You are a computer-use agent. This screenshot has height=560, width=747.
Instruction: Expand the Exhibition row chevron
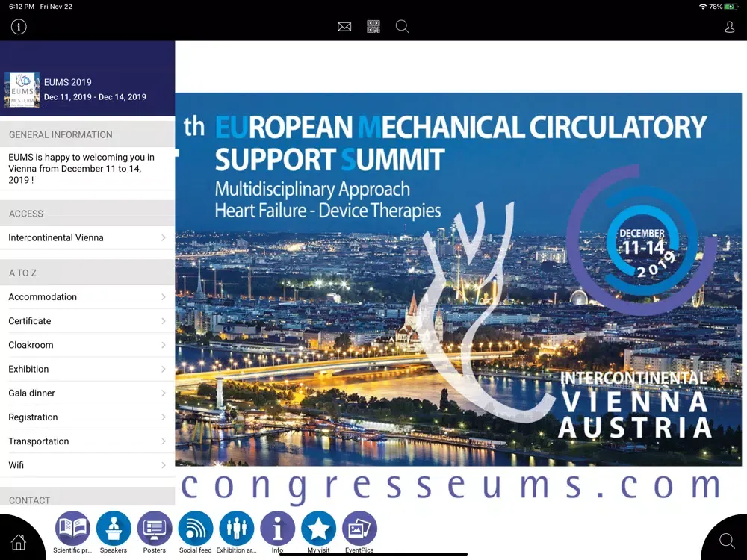(164, 369)
